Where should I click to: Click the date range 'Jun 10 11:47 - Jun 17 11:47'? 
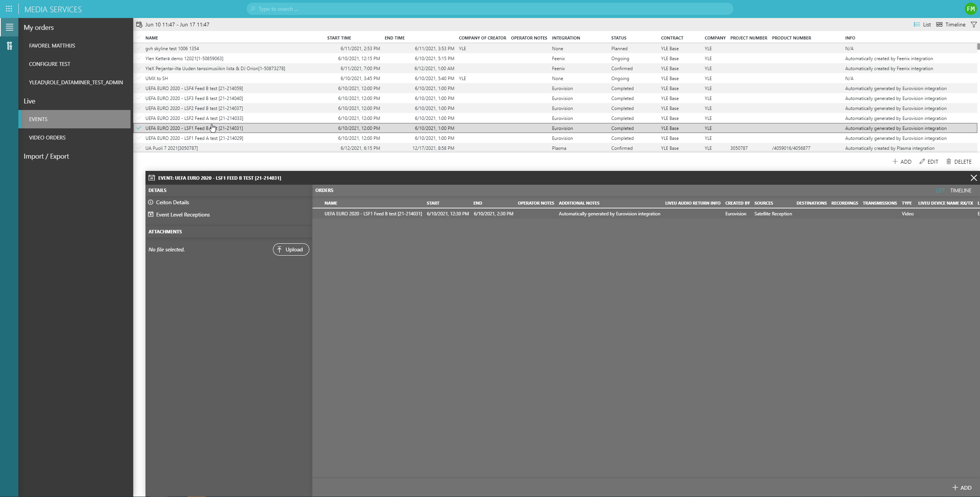[x=177, y=25]
